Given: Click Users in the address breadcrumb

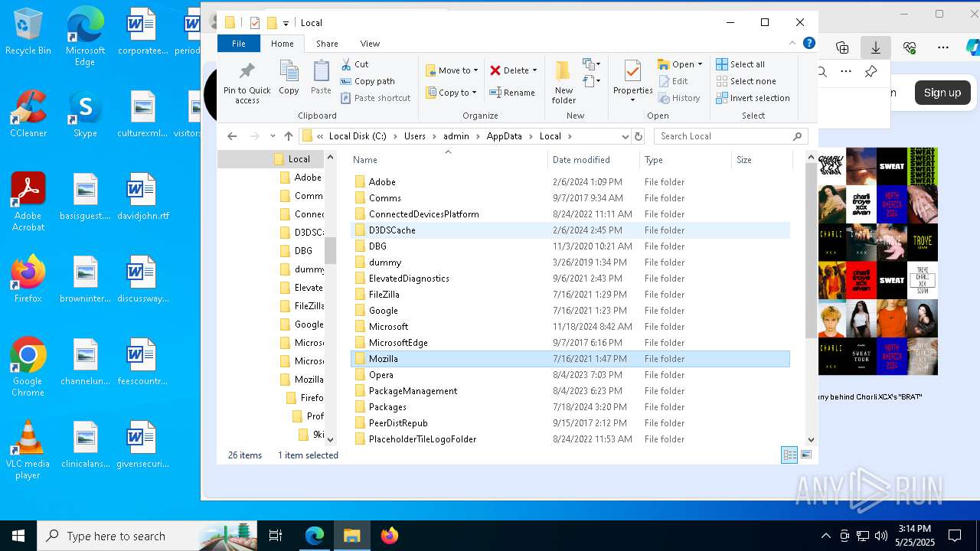Looking at the screenshot, I should tap(414, 136).
